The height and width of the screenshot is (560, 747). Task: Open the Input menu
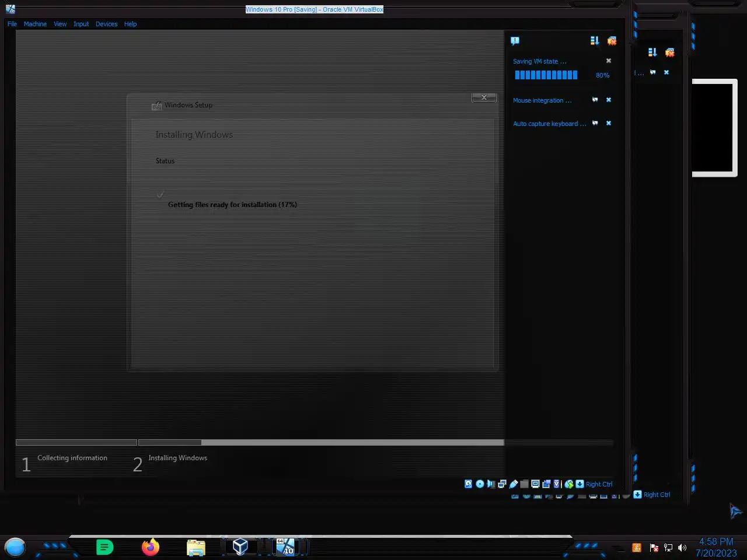(81, 24)
